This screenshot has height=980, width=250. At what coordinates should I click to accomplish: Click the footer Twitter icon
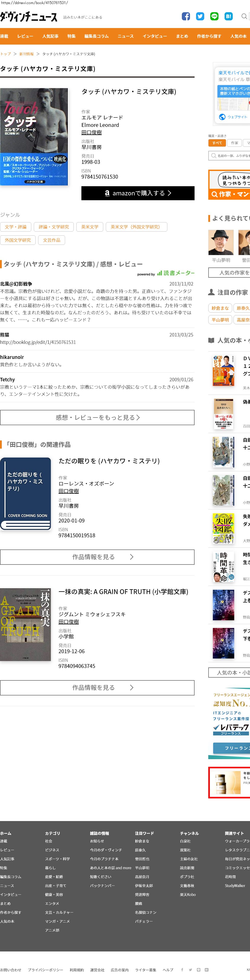(190, 969)
